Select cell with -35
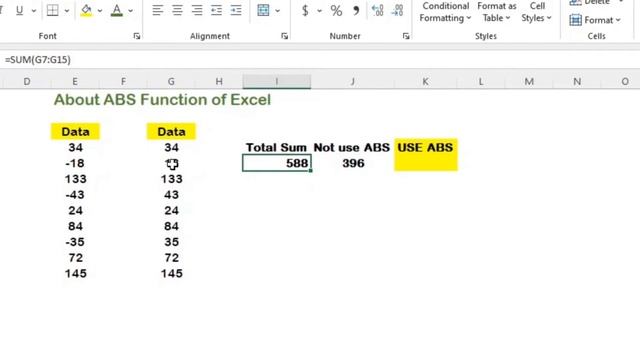 pos(75,242)
